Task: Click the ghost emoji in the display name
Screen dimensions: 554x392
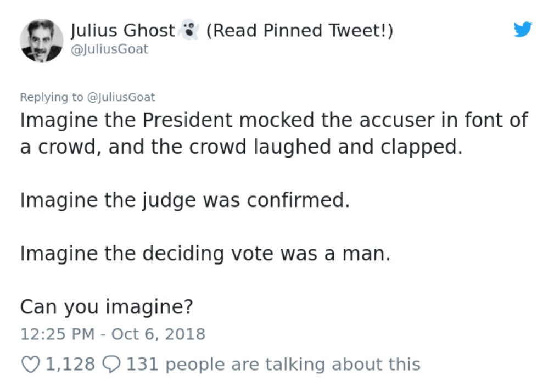Action: coord(189,30)
